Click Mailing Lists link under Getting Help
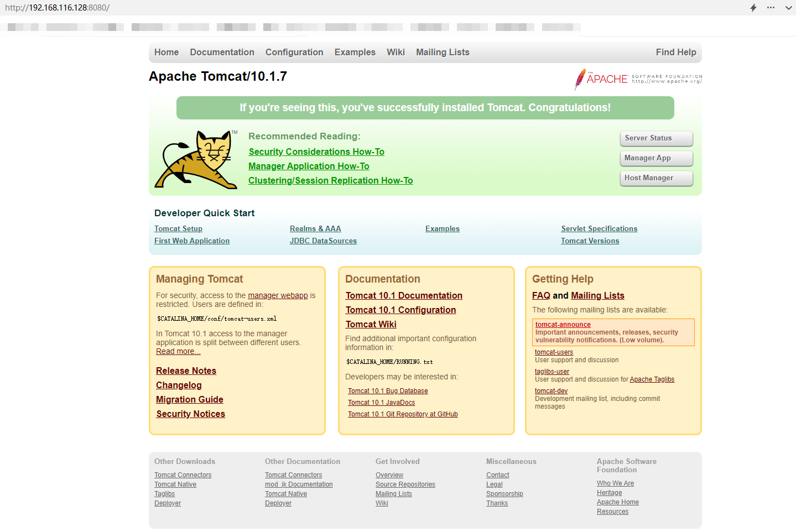This screenshot has height=532, width=796. pos(597,295)
